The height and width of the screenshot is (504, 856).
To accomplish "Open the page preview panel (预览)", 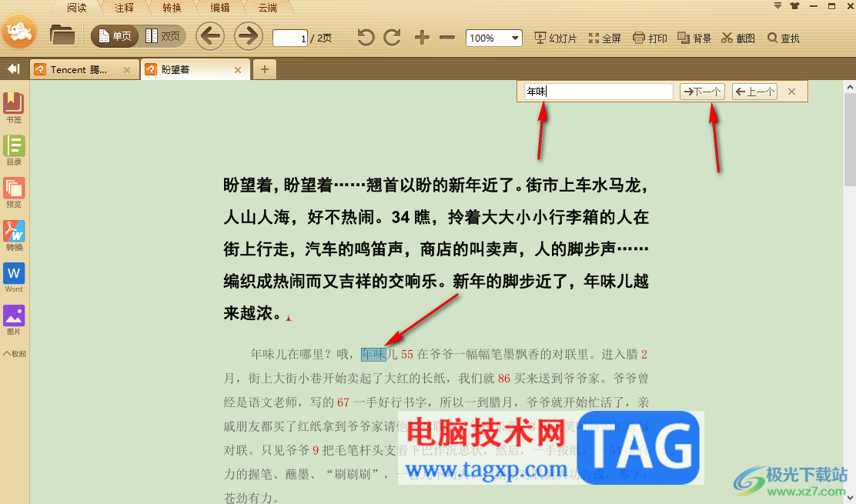I will pyautogui.click(x=14, y=192).
